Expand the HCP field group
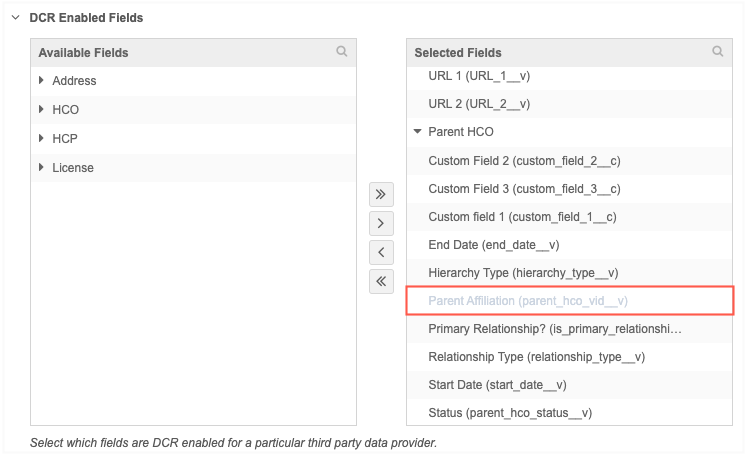The image size is (746, 455). (x=42, y=139)
